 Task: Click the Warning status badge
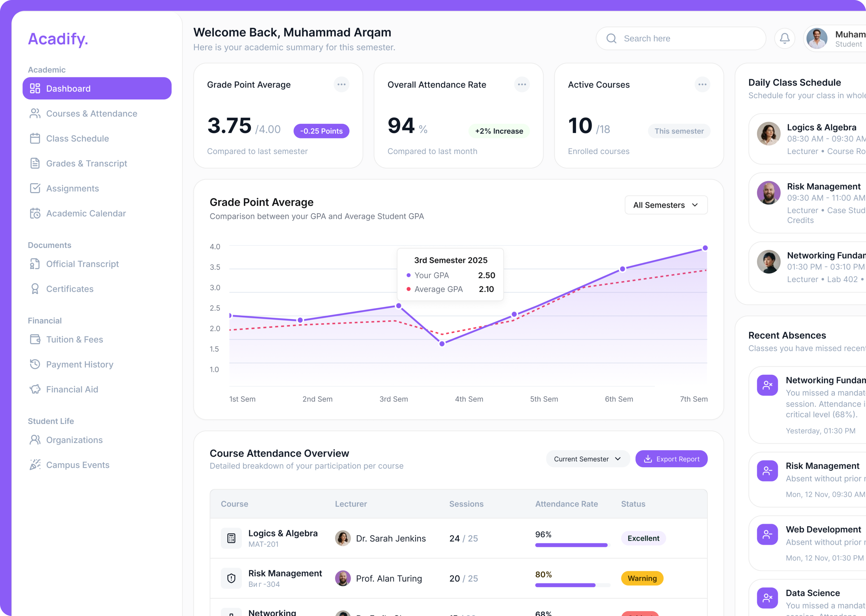[x=642, y=579]
